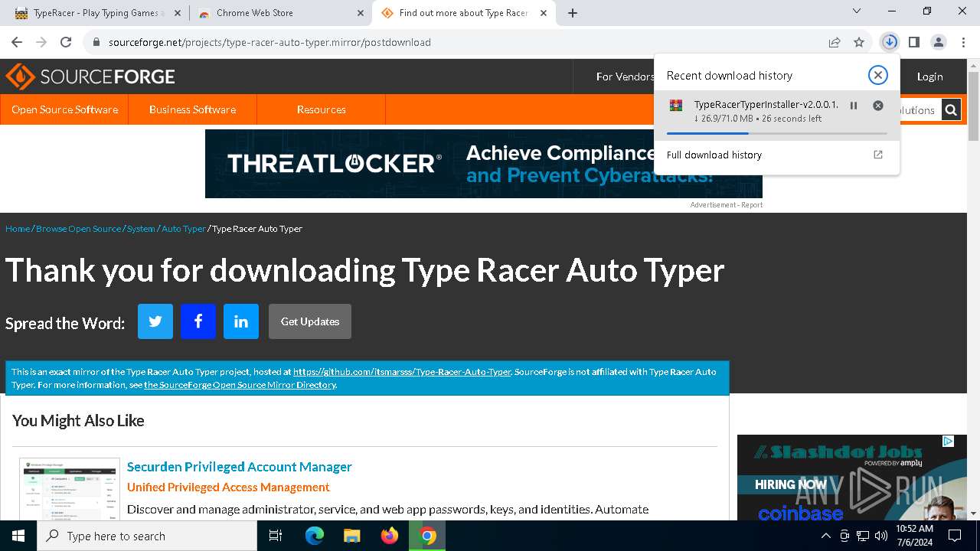Click Securden product thumbnail

70,490
